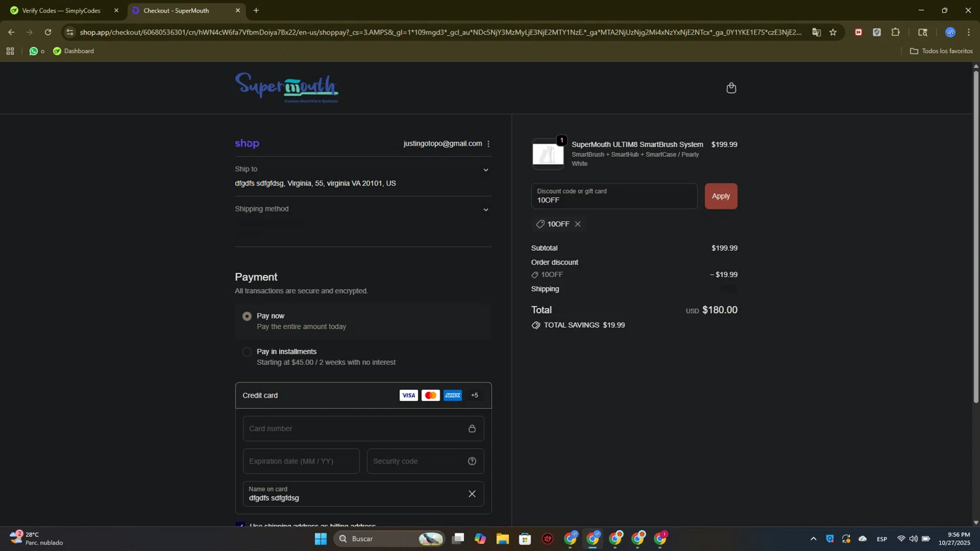
Task: Open File Explorer from taskbar
Action: (x=502, y=539)
